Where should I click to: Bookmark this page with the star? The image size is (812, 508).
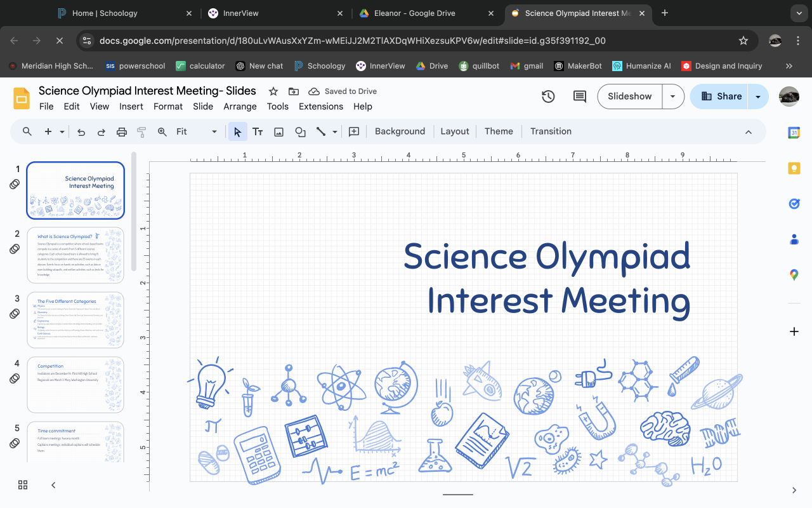[x=743, y=41]
